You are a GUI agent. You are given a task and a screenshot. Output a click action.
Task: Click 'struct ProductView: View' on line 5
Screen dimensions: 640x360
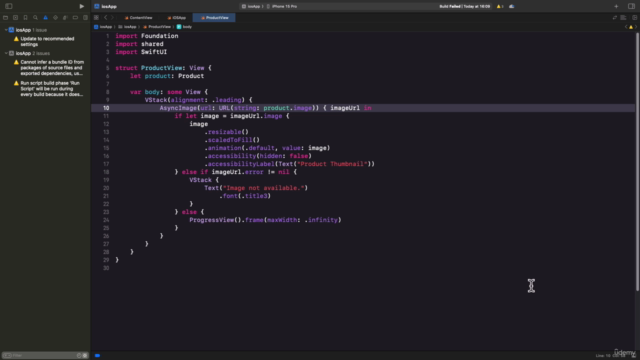click(160, 68)
